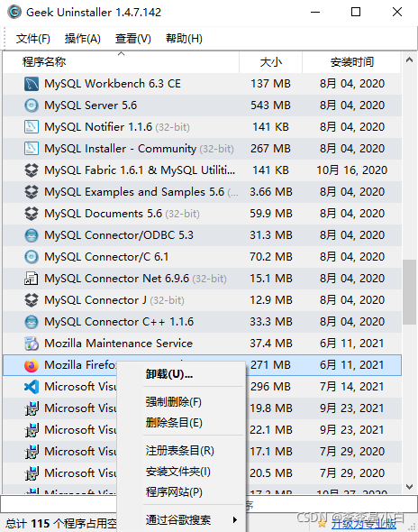Select the MySQL Notifier 1.1.6 row name
Screen dimensions: 418x532
pyautogui.click(x=98, y=127)
